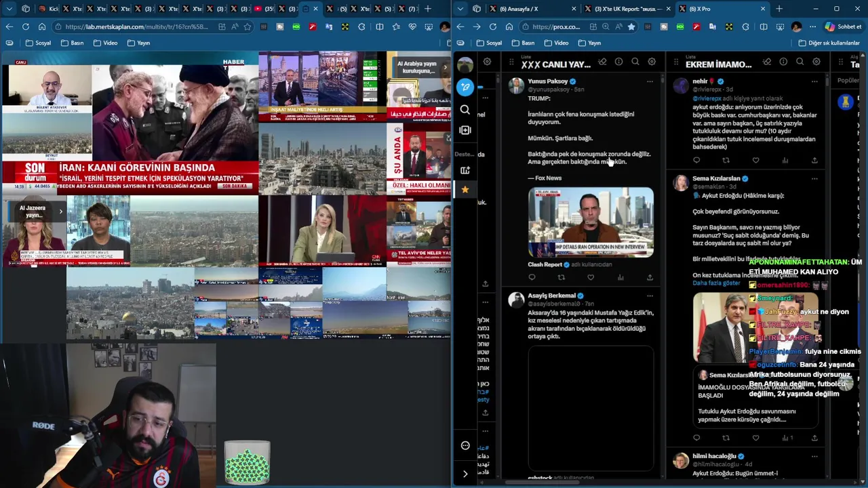868x488 pixels.
Task: Open Yunus Paksoy profile name link
Action: coord(548,81)
